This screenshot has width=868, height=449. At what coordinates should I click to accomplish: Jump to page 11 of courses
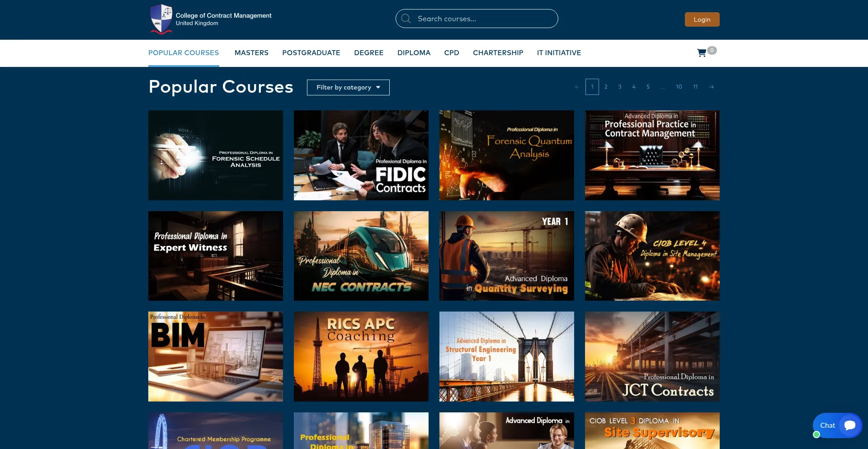click(x=695, y=87)
